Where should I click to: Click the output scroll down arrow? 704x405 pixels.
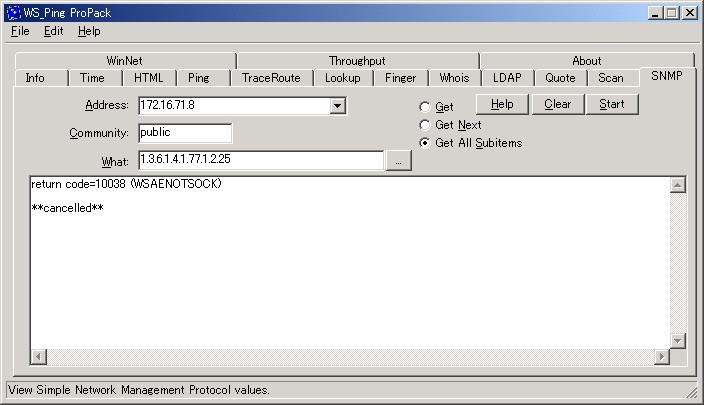[x=678, y=341]
